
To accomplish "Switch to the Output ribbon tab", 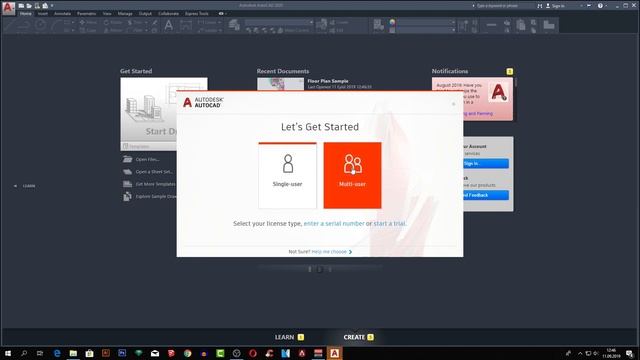I will pos(145,13).
